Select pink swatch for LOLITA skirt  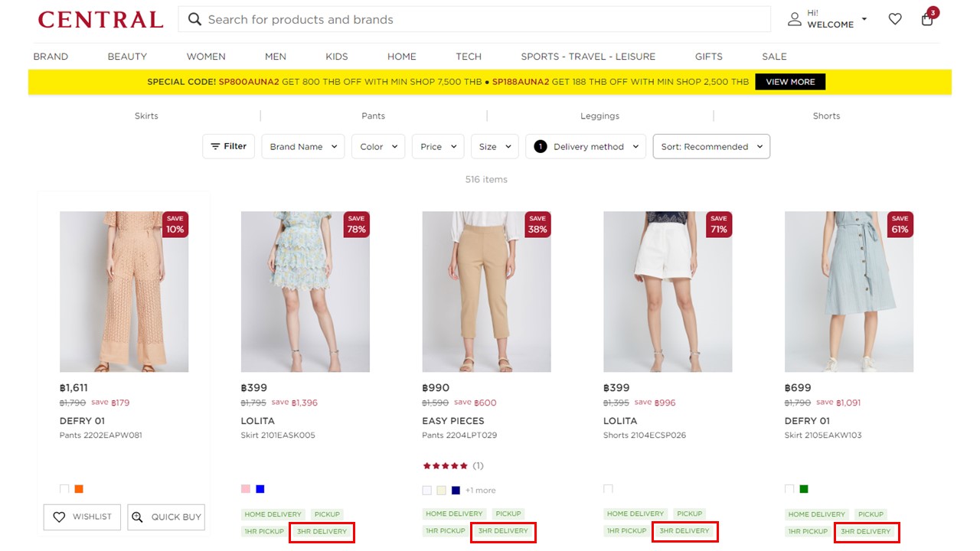[x=246, y=489]
